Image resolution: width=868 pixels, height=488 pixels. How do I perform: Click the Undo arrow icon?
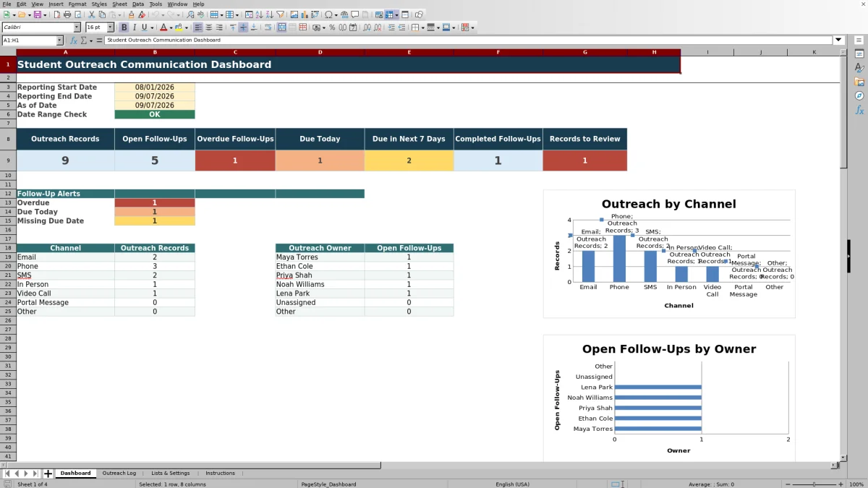click(155, 14)
